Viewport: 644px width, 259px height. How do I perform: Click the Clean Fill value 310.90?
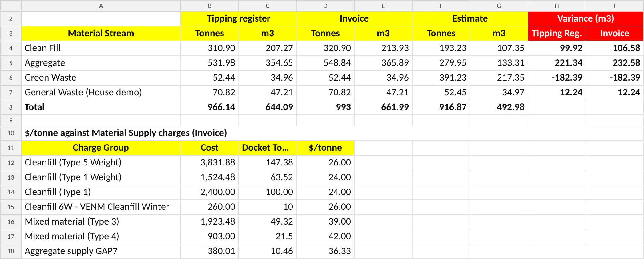pos(209,48)
